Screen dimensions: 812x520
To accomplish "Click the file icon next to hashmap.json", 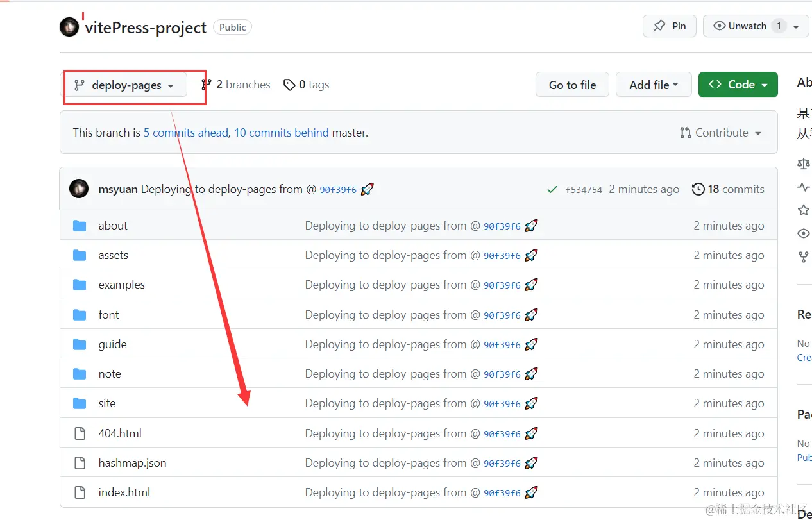I will point(80,463).
